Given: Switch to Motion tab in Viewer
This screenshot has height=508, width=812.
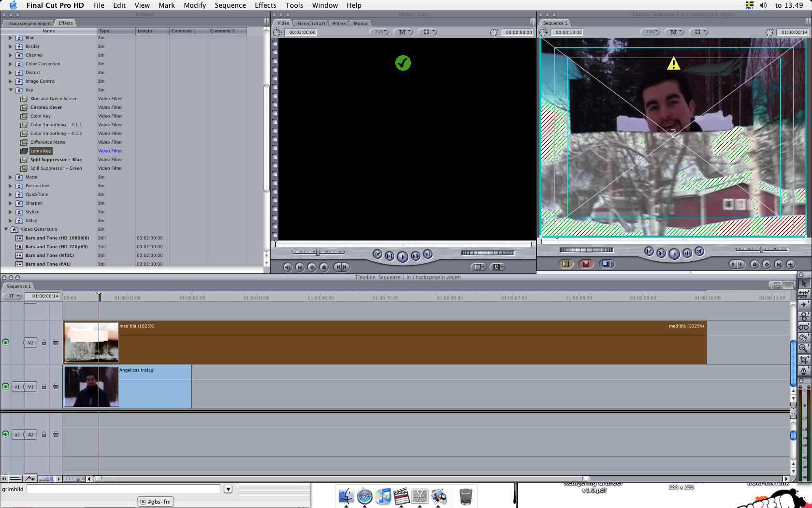Looking at the screenshot, I should (361, 23).
